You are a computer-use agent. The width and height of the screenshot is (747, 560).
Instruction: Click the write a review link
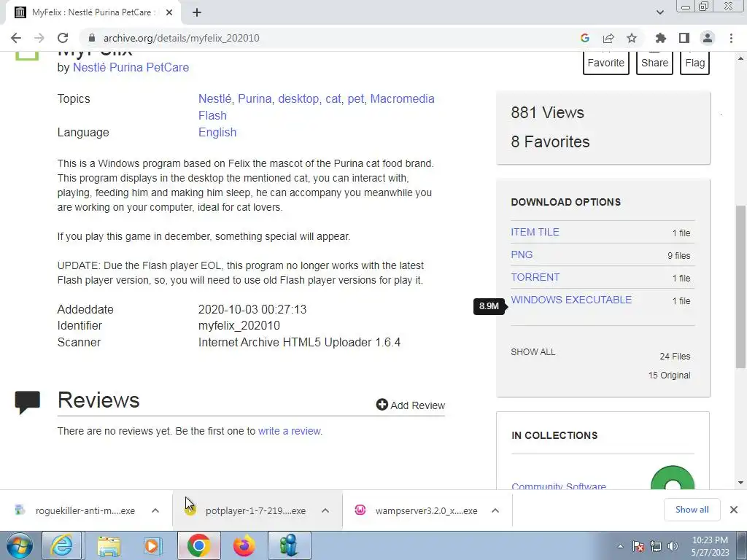(x=290, y=431)
